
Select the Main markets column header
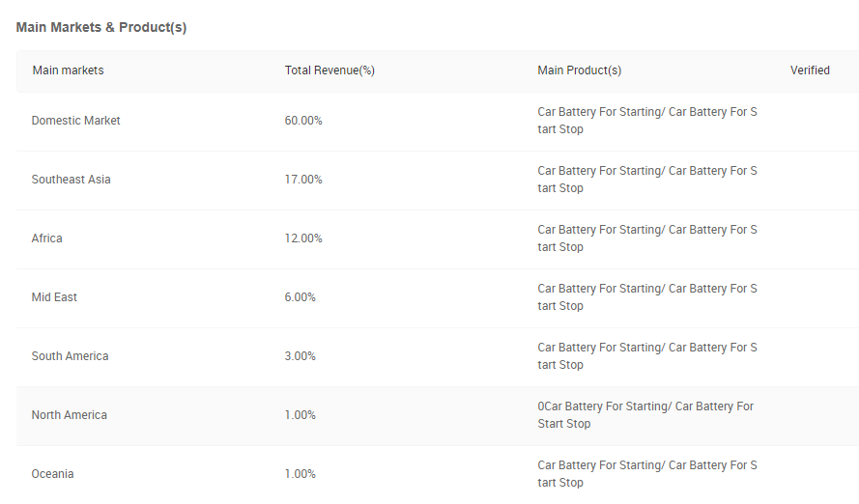click(68, 70)
